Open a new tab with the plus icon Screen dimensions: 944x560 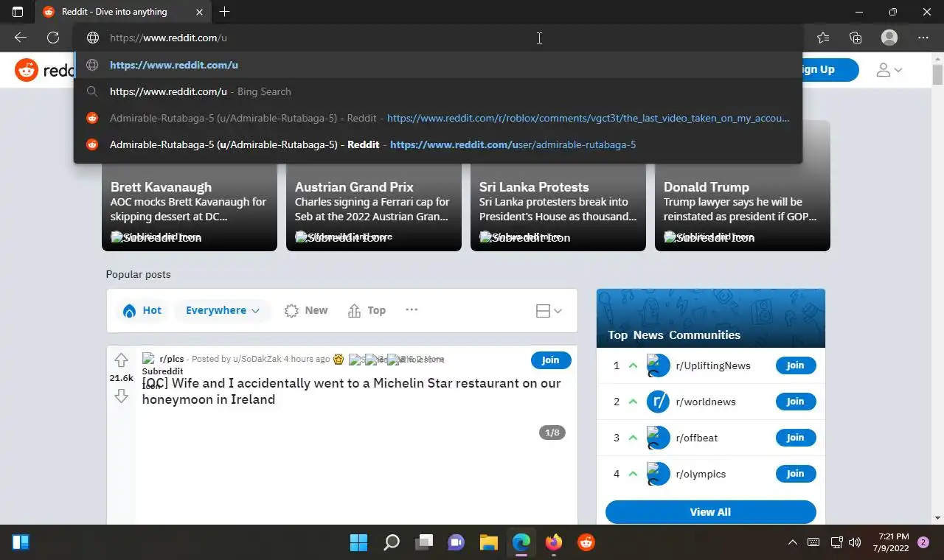[x=224, y=12]
